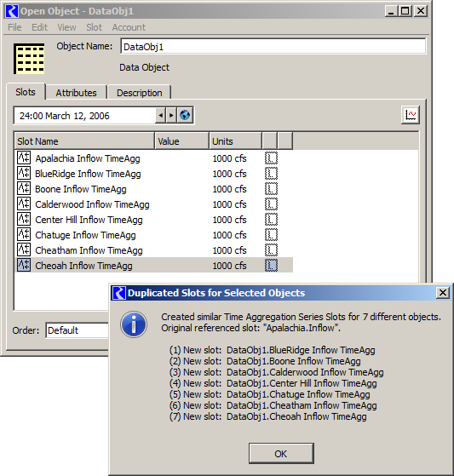
Task: Open the Slot menu
Action: coord(94,27)
